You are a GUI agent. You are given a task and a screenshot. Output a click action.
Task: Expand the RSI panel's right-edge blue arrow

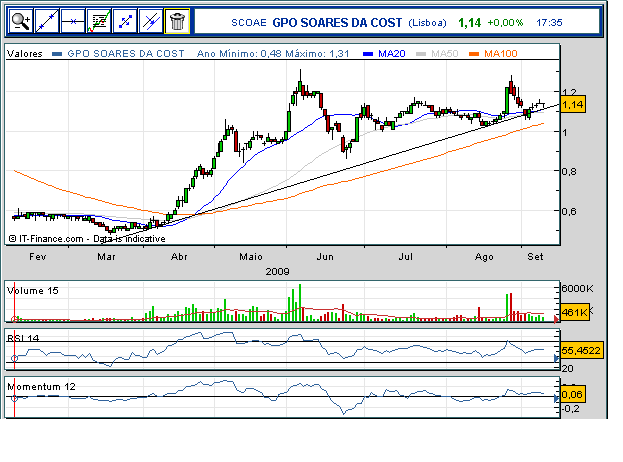click(556, 358)
